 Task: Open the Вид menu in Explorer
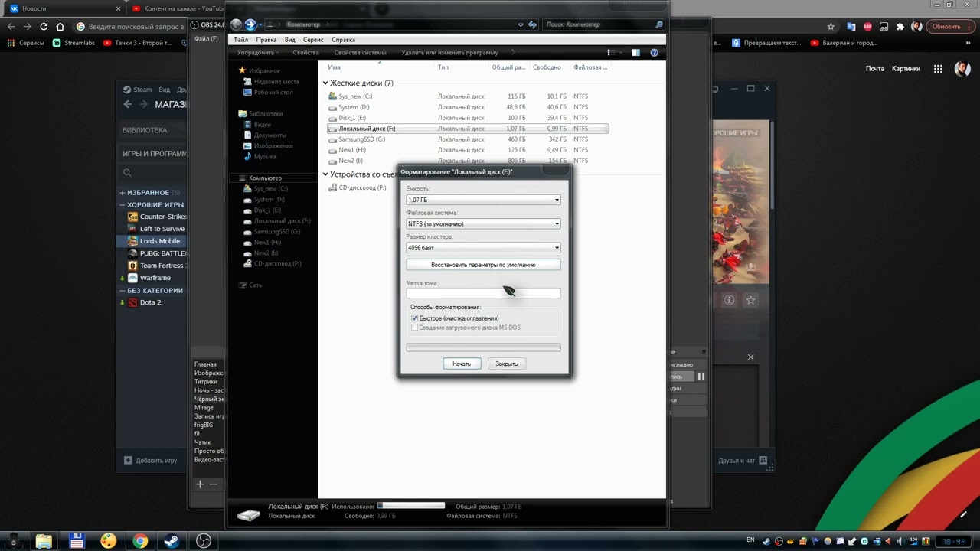pyautogui.click(x=290, y=40)
